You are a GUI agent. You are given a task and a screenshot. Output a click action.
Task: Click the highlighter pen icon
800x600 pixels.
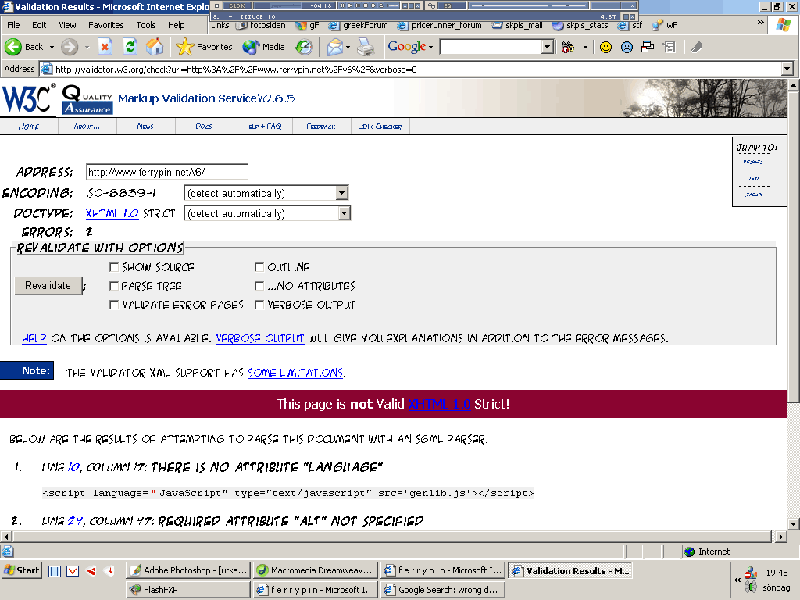(696, 47)
